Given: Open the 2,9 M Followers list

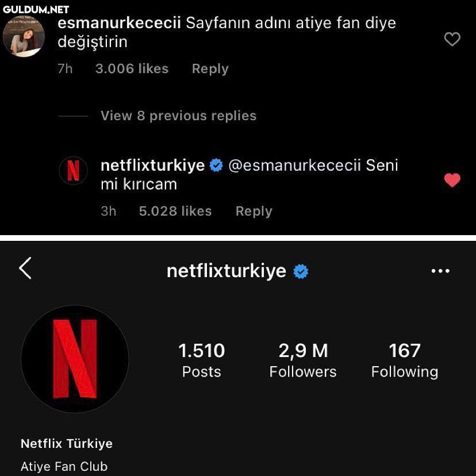Looking at the screenshot, I should [303, 360].
